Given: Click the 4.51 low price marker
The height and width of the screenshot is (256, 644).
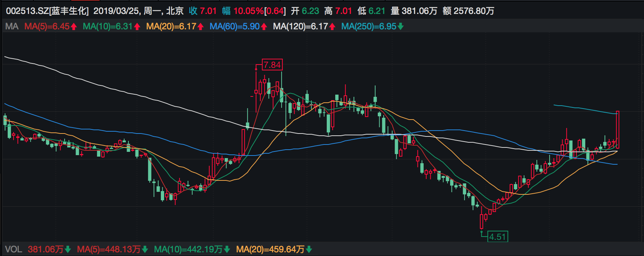Looking at the screenshot, I should click(x=498, y=237).
